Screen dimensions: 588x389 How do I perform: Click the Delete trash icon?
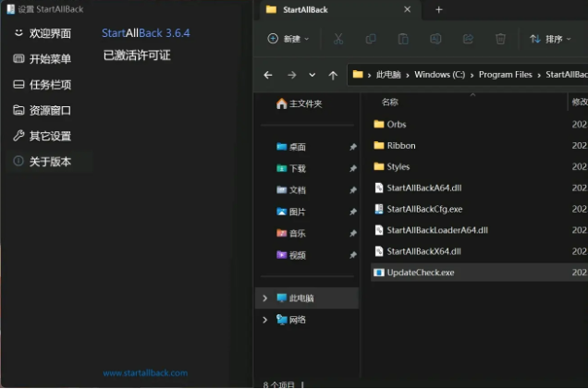click(x=500, y=39)
